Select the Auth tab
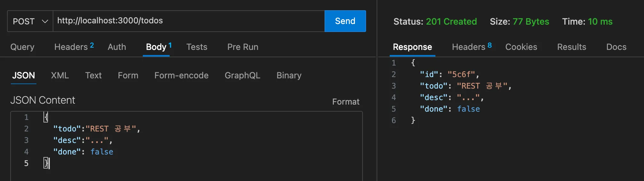Screen dimensions: 644x181 pos(117,47)
